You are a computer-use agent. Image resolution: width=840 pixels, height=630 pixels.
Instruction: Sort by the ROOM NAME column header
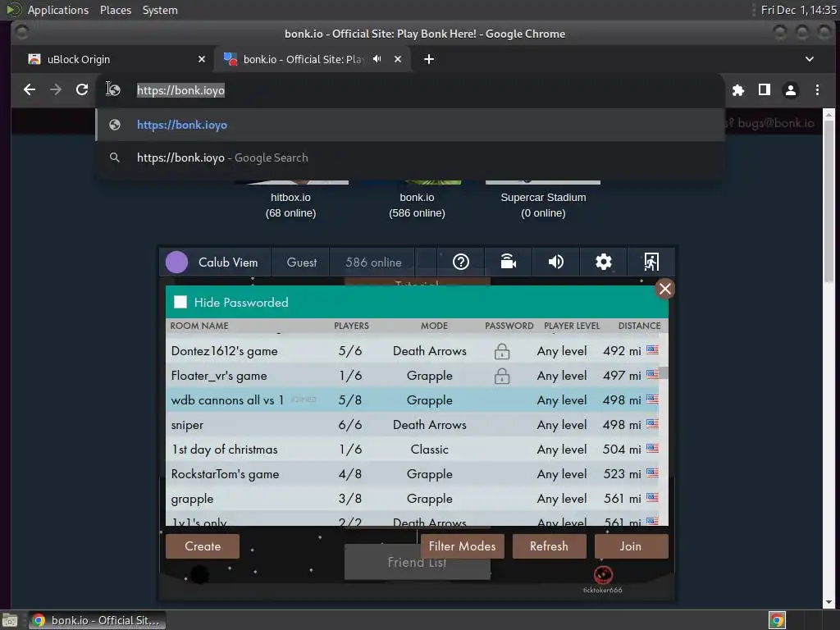tap(199, 326)
